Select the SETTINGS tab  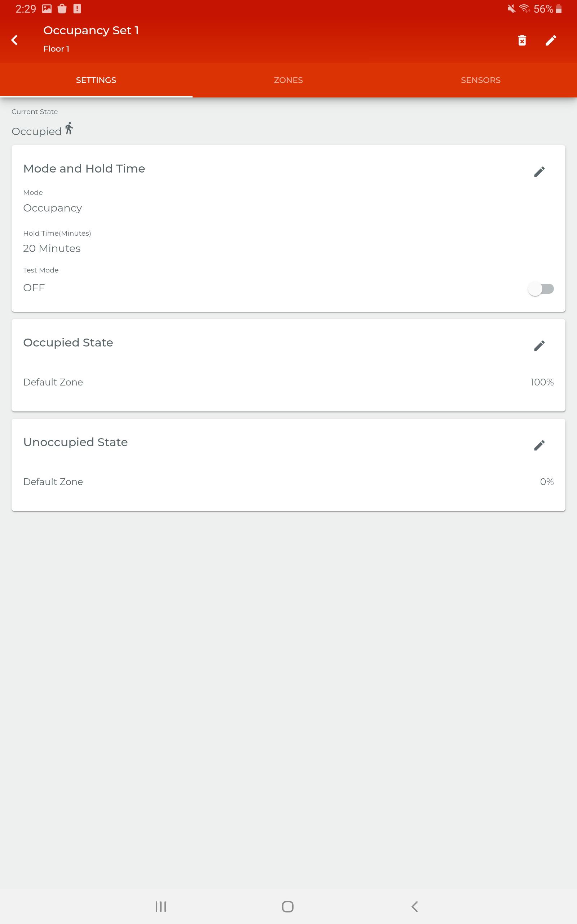pyautogui.click(x=96, y=80)
